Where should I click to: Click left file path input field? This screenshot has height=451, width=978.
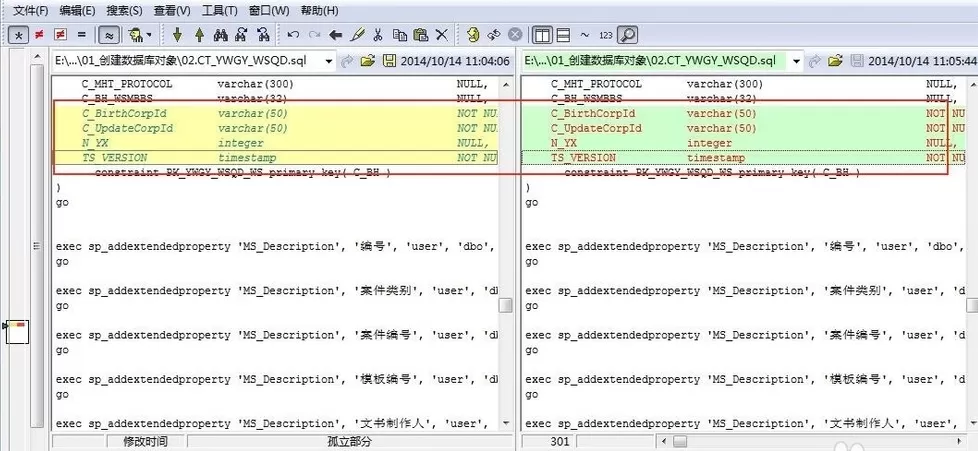187,61
